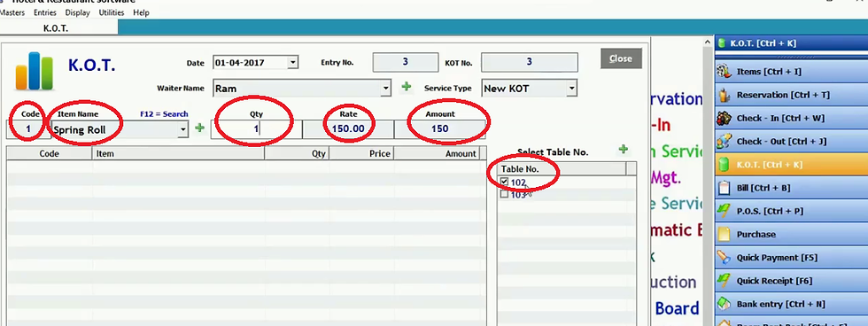868x326 pixels.
Task: Select the highlighted K.O.T. sidebar icon
Action: pyautogui.click(x=724, y=165)
